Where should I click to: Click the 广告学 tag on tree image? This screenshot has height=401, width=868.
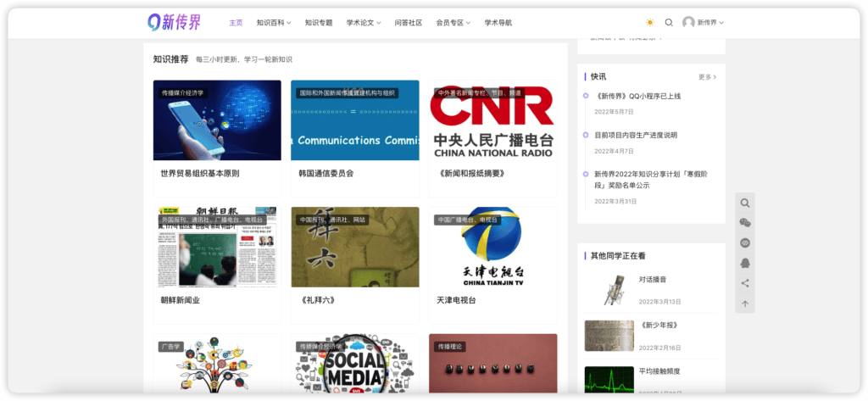170,347
